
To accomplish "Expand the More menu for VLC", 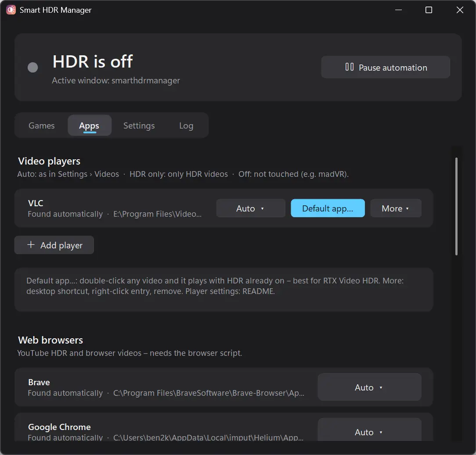I will [396, 208].
